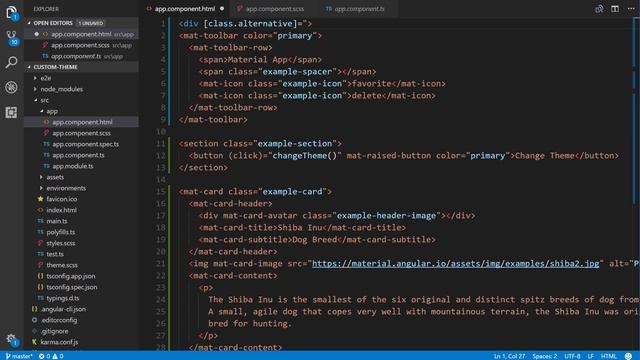Click the 'Shiba Inu' text on line 18
This screenshot has height=360, width=640.
[x=300, y=228]
